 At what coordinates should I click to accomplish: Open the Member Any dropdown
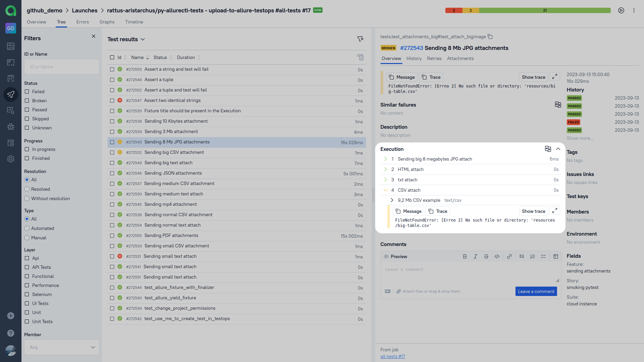pyautogui.click(x=62, y=347)
